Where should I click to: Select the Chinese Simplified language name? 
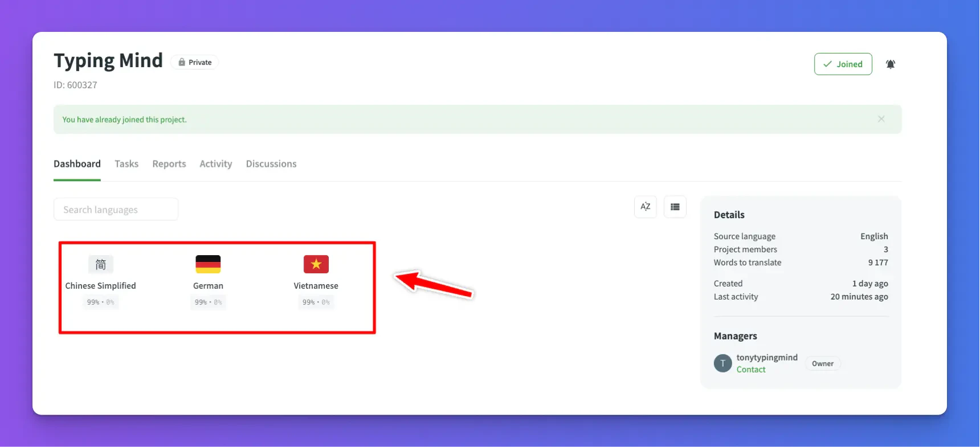(101, 286)
